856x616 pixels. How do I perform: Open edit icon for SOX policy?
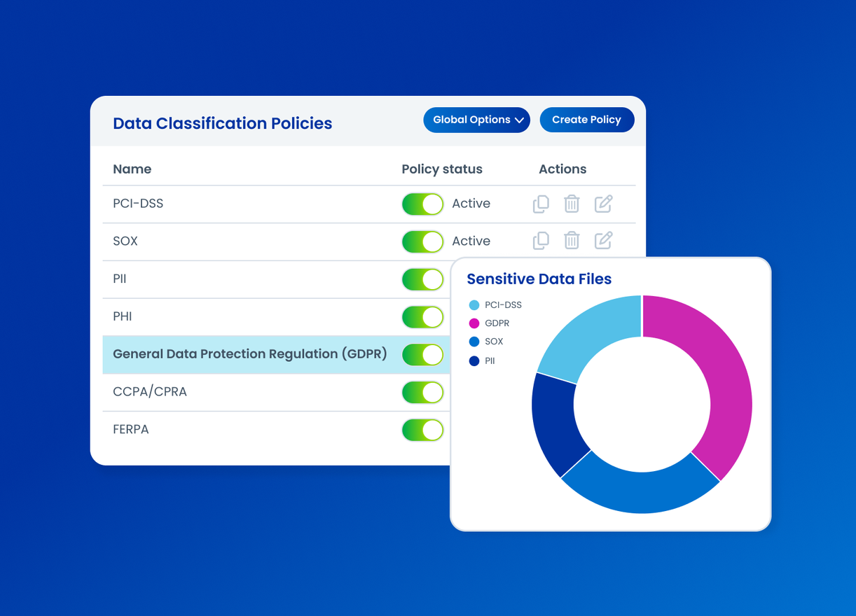click(x=603, y=241)
